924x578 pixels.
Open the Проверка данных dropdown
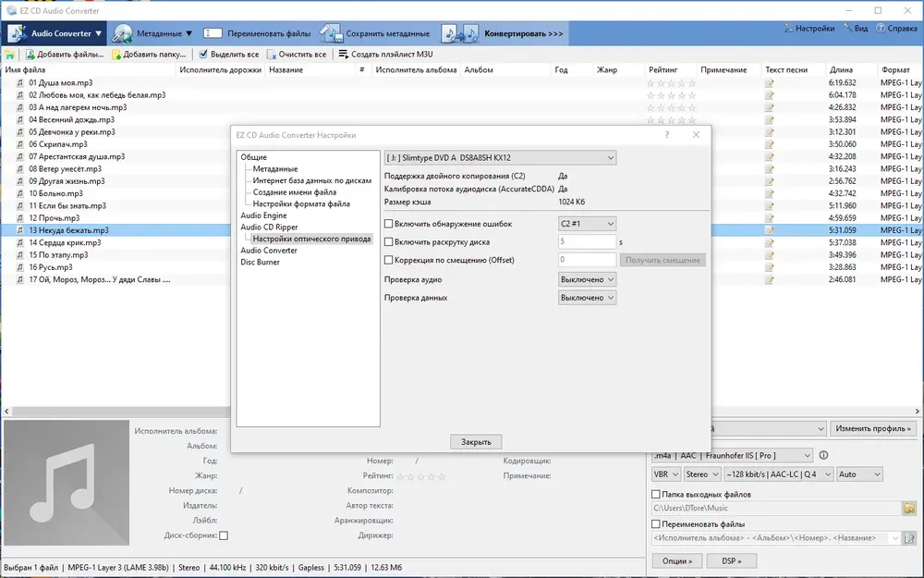tap(587, 298)
